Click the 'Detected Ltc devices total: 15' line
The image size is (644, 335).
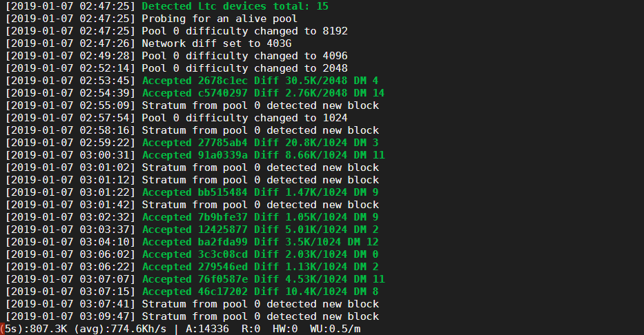click(x=235, y=6)
